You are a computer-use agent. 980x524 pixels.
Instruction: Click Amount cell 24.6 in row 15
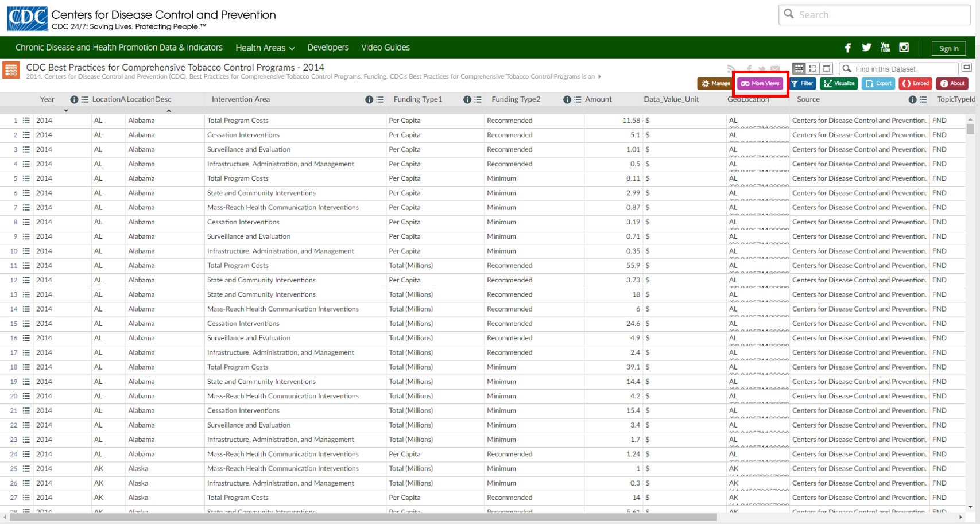633,324
